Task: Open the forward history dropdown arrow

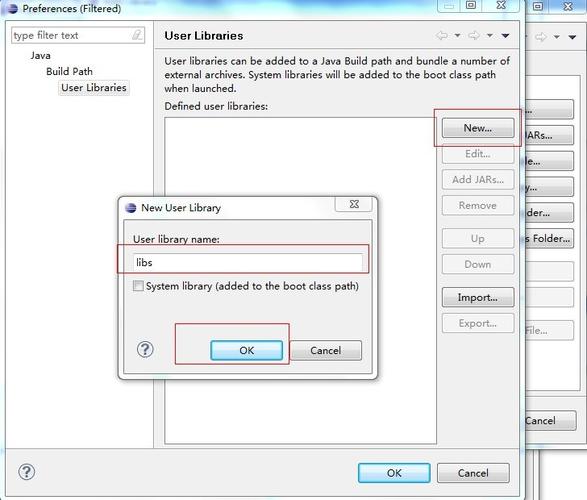Action: (490, 36)
